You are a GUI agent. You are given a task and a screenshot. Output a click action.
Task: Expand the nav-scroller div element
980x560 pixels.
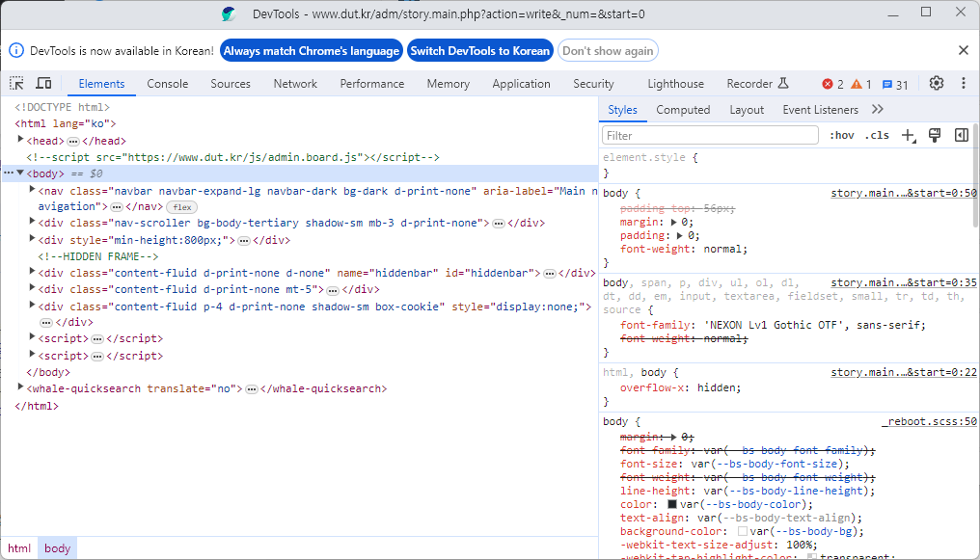point(32,222)
